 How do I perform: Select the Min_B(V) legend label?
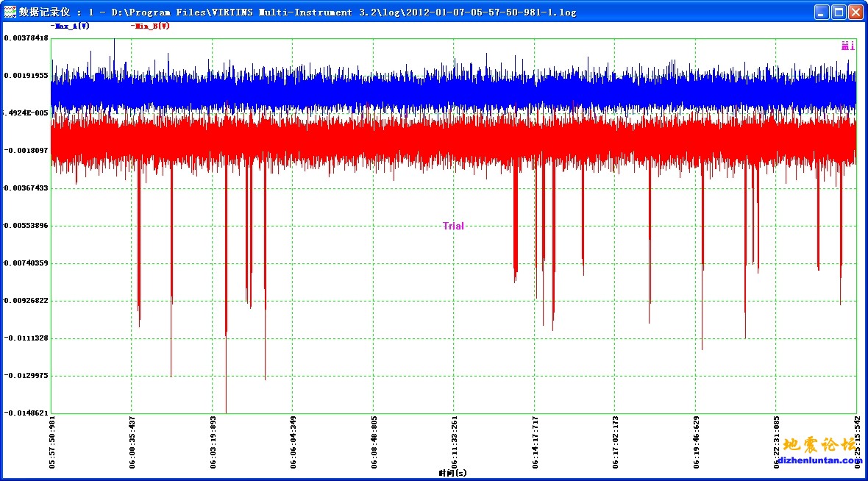point(150,26)
